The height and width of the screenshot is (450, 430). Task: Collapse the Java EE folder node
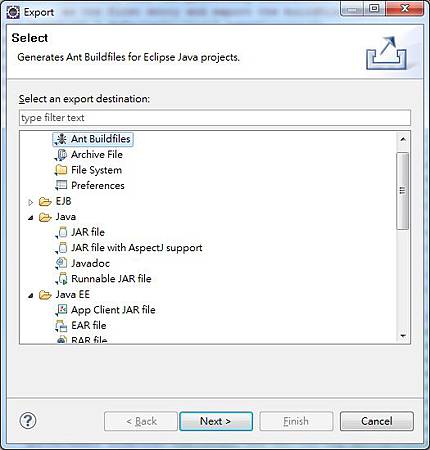pos(31,295)
